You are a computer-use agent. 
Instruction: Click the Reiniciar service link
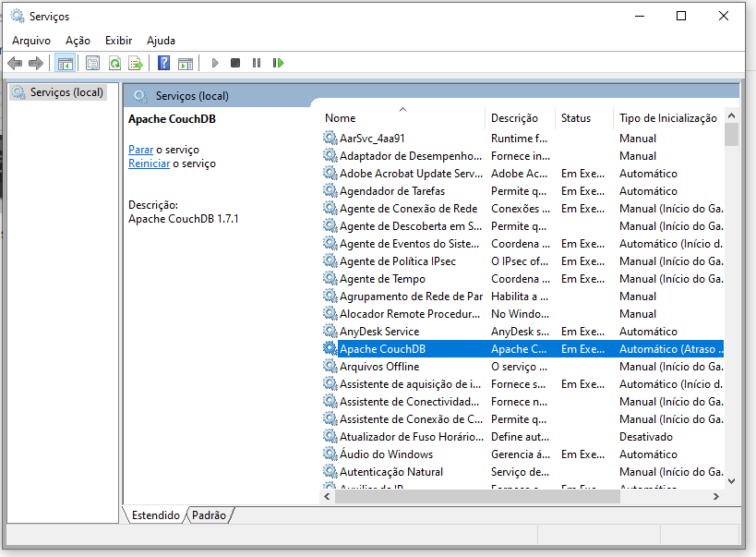coord(149,163)
